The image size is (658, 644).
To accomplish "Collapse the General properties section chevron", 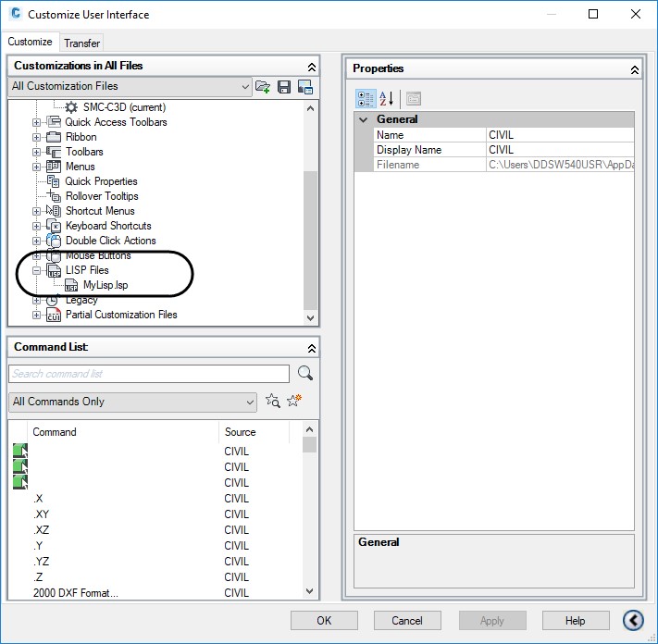I will pos(364,119).
